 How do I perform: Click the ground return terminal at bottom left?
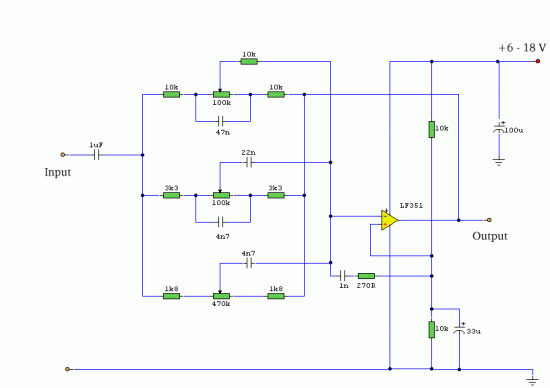pos(67,369)
